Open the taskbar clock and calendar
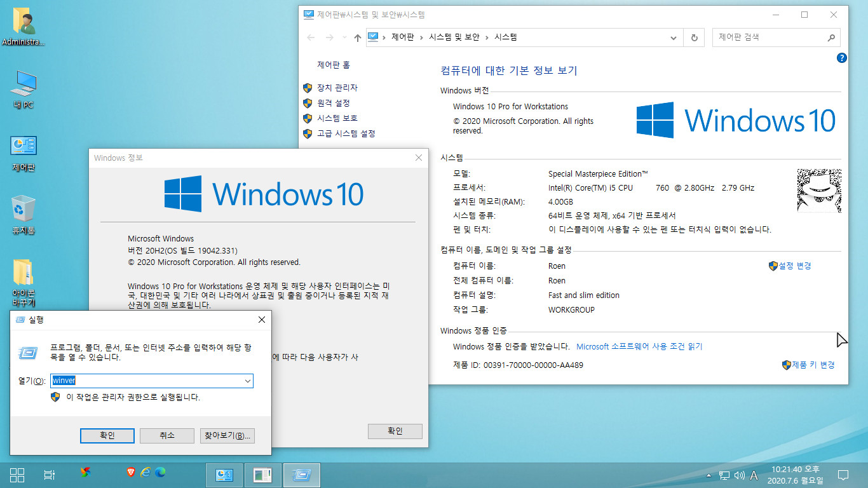 coord(796,475)
